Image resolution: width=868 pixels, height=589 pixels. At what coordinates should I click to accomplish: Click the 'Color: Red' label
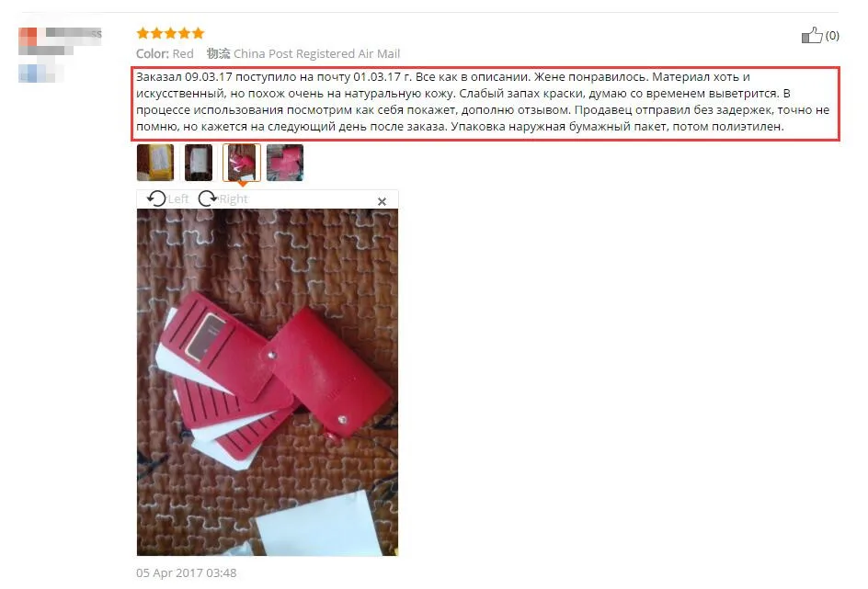[x=165, y=53]
